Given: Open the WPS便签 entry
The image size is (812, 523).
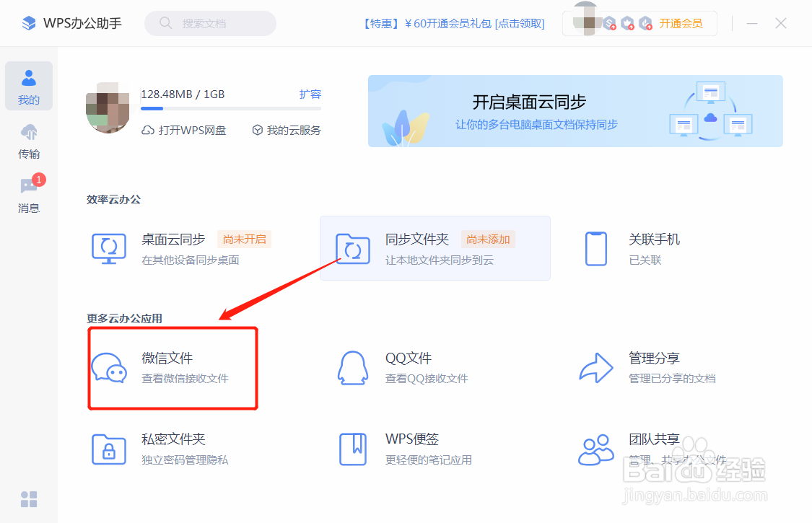Looking at the screenshot, I should coord(435,449).
